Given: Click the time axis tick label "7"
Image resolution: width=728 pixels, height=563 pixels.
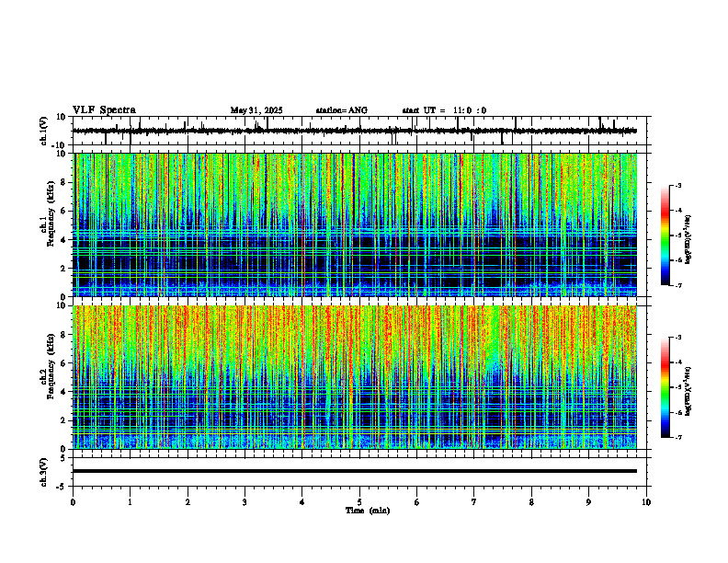Looking at the screenshot, I should coord(474,502).
